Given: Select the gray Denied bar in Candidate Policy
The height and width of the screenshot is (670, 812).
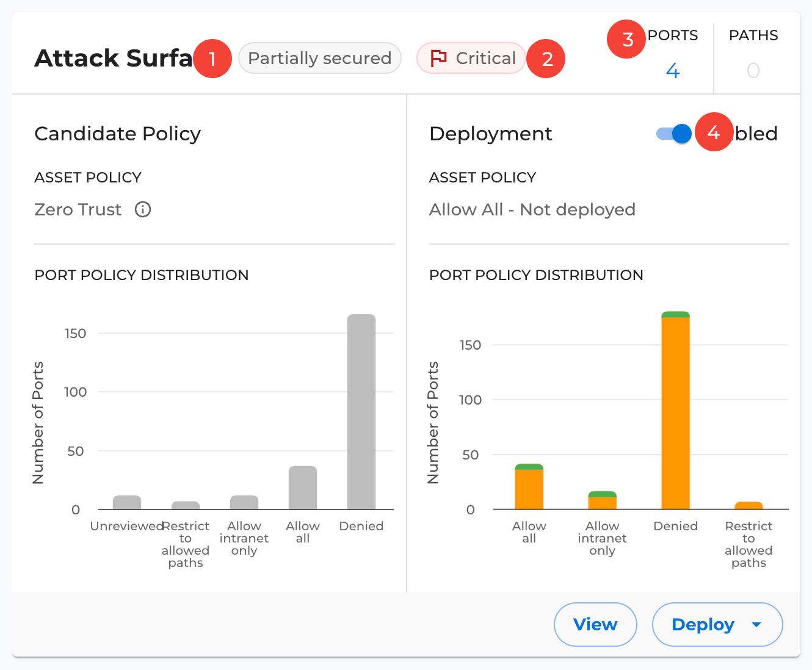Looking at the screenshot, I should 361,412.
